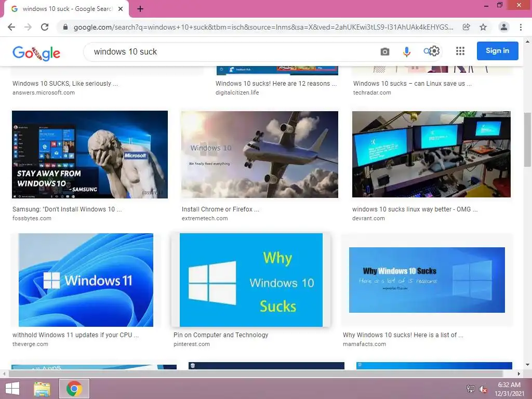This screenshot has width=532, height=399.
Task: Close the 'windows 10 suck' tab
Action: point(121,9)
